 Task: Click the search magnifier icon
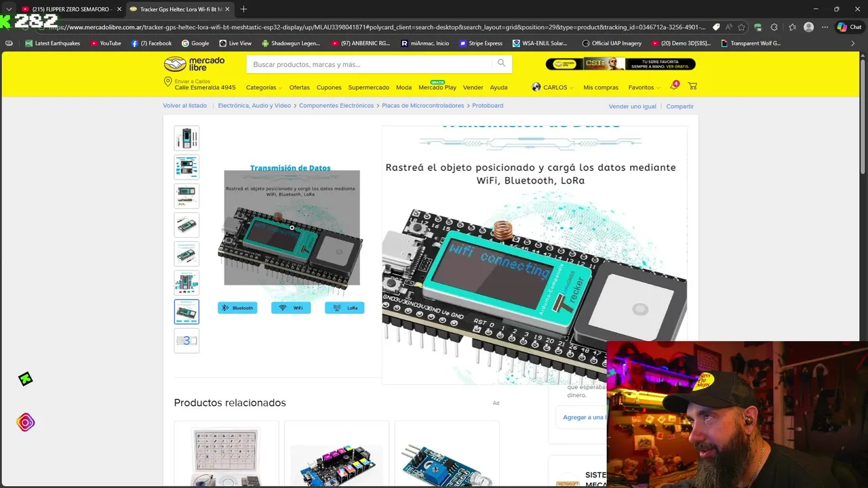pos(501,63)
